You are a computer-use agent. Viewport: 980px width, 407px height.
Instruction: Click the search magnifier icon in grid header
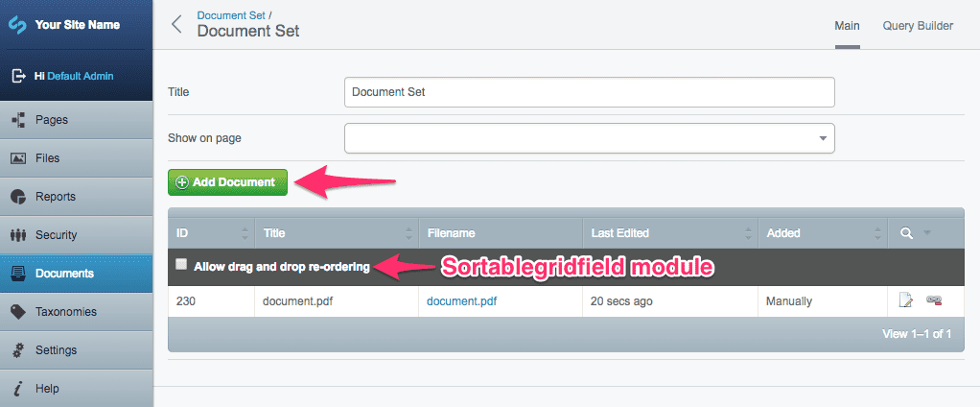click(906, 232)
